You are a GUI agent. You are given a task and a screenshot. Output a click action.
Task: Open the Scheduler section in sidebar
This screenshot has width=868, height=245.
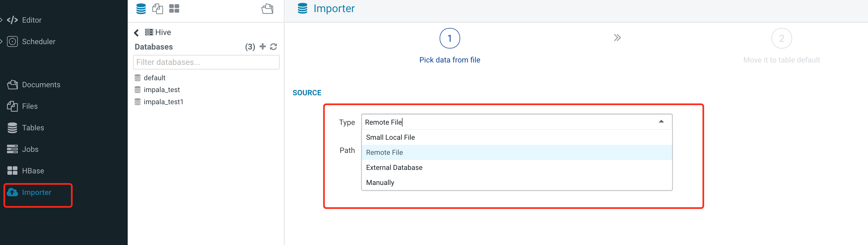[38, 42]
